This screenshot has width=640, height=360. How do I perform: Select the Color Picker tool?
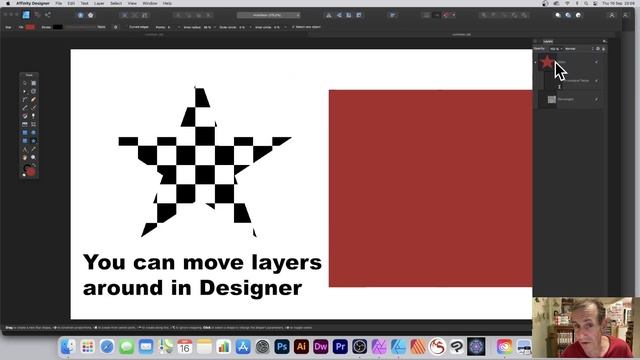click(33, 149)
